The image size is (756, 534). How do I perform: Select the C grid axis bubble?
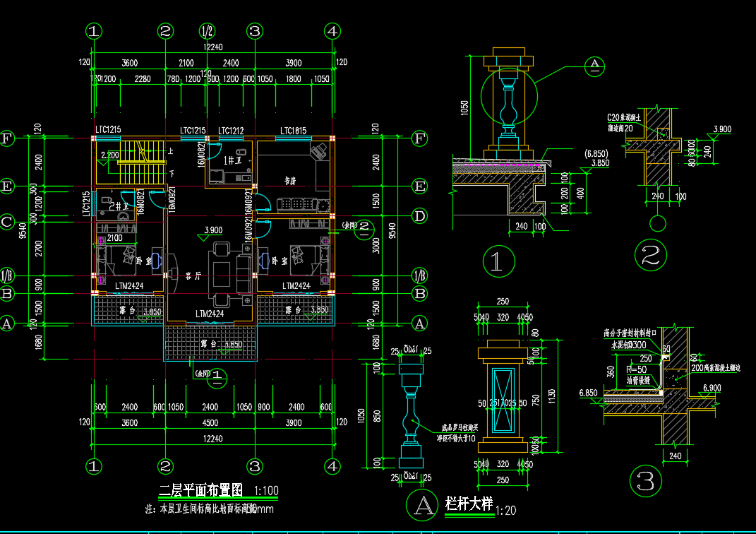[7, 222]
